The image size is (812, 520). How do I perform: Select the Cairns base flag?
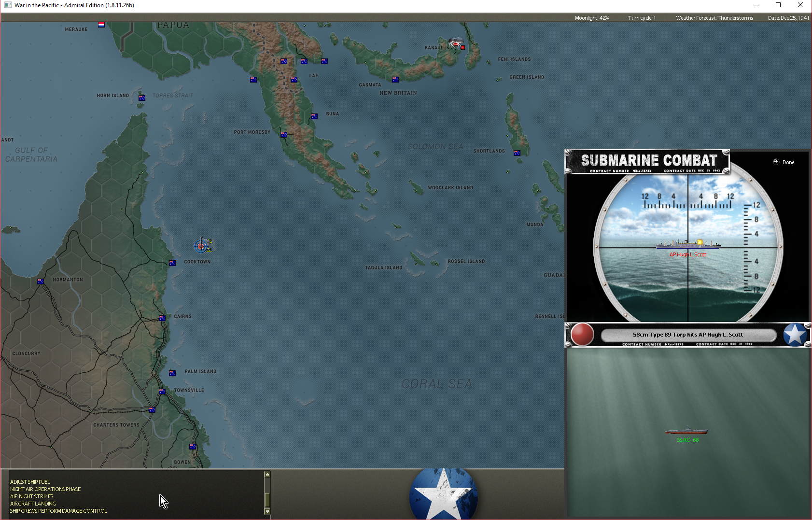162,318
